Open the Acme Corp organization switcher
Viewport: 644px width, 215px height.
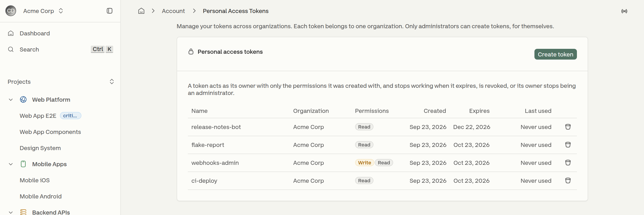click(43, 11)
